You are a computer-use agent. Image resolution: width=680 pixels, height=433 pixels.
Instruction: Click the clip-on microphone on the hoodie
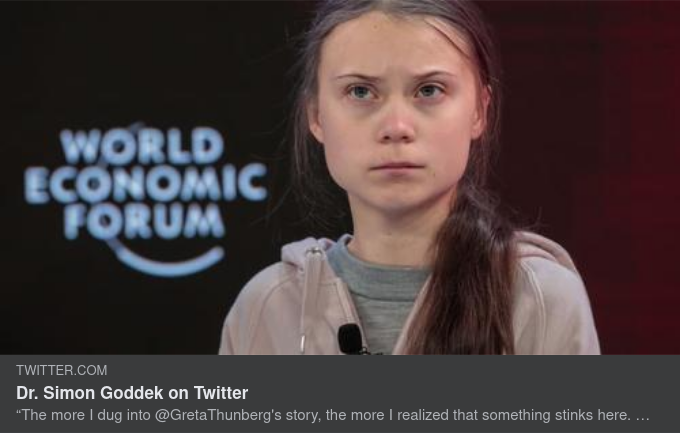point(350,339)
